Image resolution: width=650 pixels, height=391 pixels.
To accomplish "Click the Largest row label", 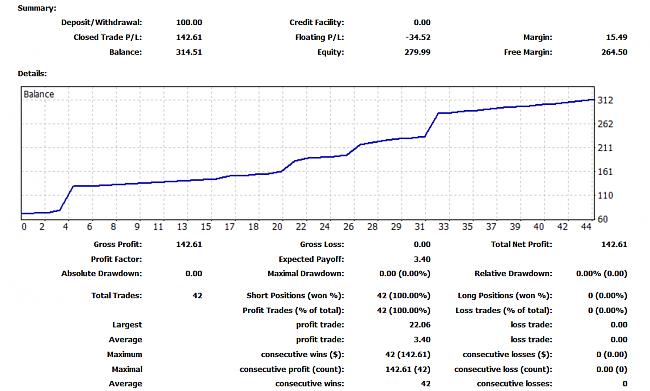I will point(127,325).
